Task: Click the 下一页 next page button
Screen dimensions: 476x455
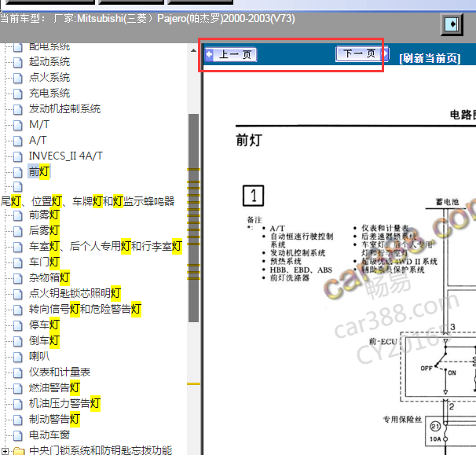Action: [362, 54]
